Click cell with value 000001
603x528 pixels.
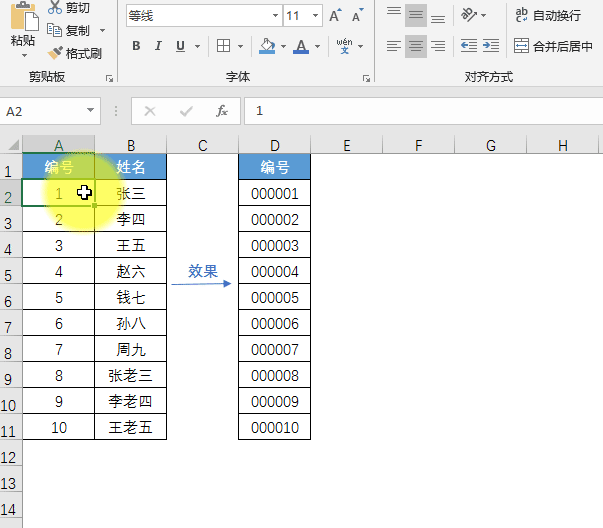point(275,193)
